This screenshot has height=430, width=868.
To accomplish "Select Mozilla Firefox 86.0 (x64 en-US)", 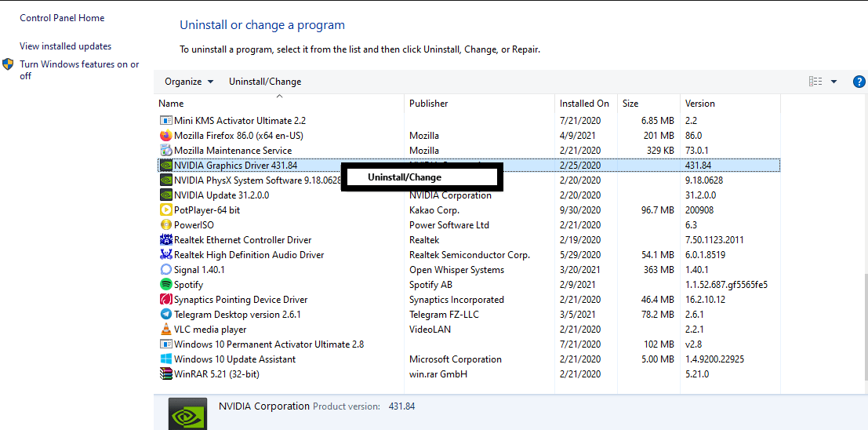I will pyautogui.click(x=238, y=135).
